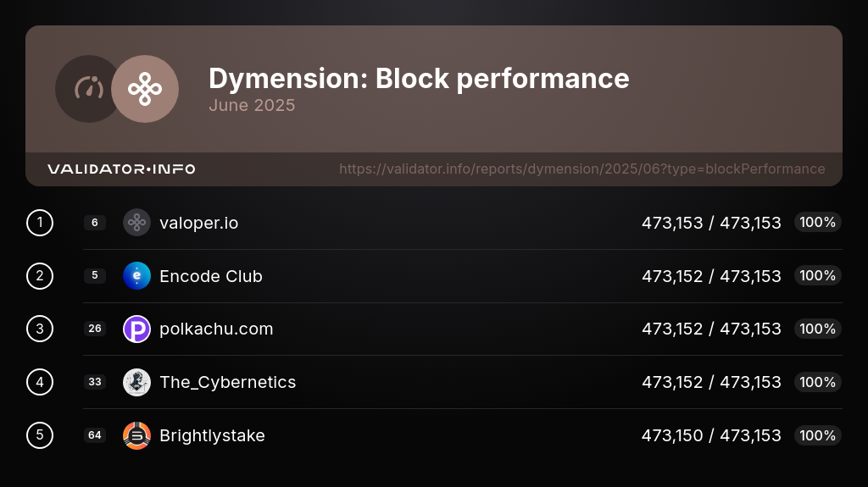
Task: Click the number 33 badge beside The_Cybernetics
Action: click(95, 382)
